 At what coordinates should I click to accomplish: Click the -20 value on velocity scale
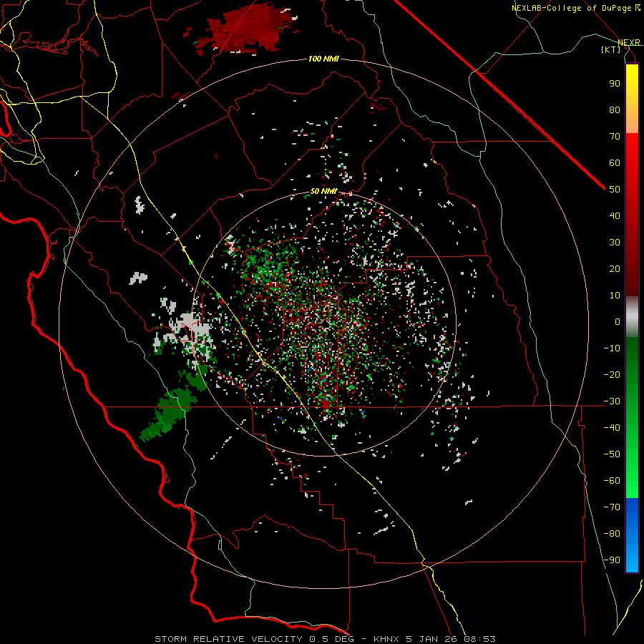[x=612, y=375]
